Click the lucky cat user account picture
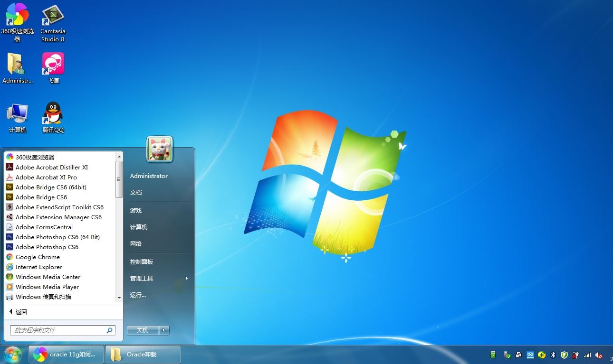 pyautogui.click(x=160, y=149)
